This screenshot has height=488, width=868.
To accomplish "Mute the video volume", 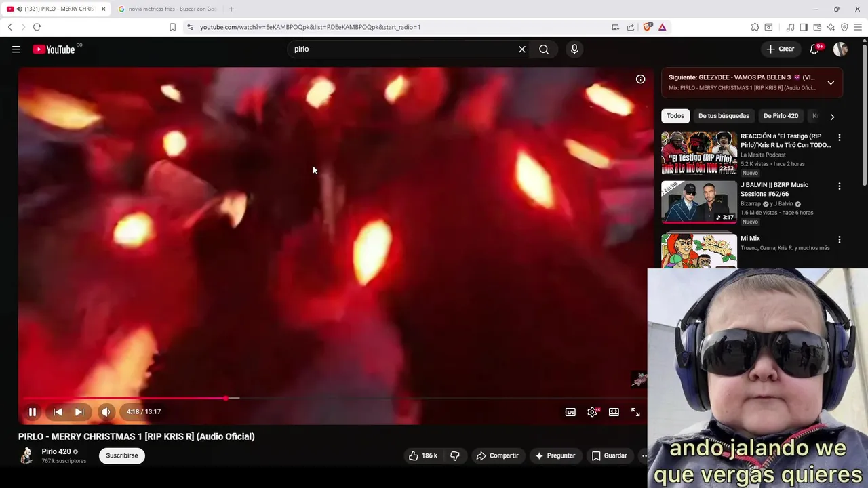I will 106,412.
